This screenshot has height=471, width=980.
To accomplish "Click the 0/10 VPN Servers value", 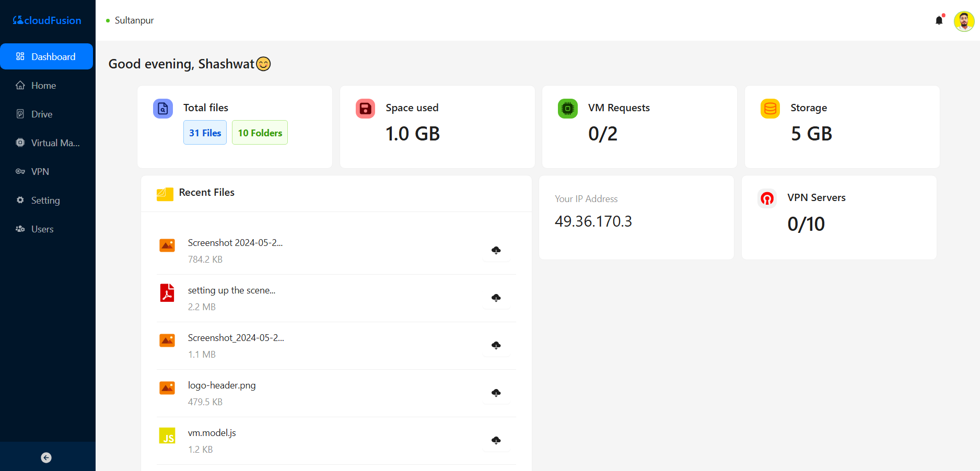I will pos(806,224).
